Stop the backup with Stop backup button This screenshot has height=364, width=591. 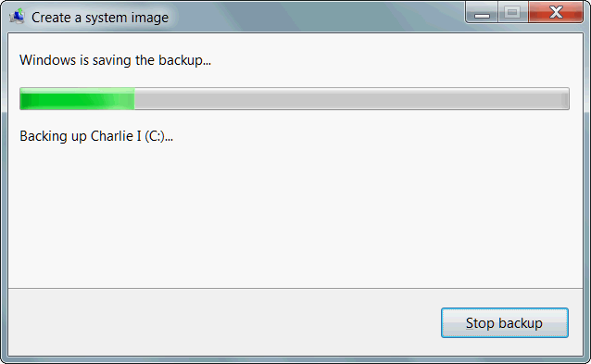pyautogui.click(x=504, y=323)
